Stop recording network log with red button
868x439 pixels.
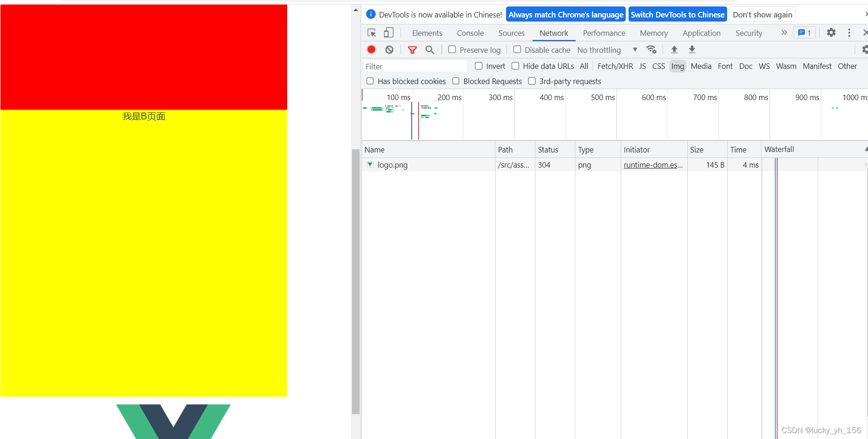tap(372, 50)
